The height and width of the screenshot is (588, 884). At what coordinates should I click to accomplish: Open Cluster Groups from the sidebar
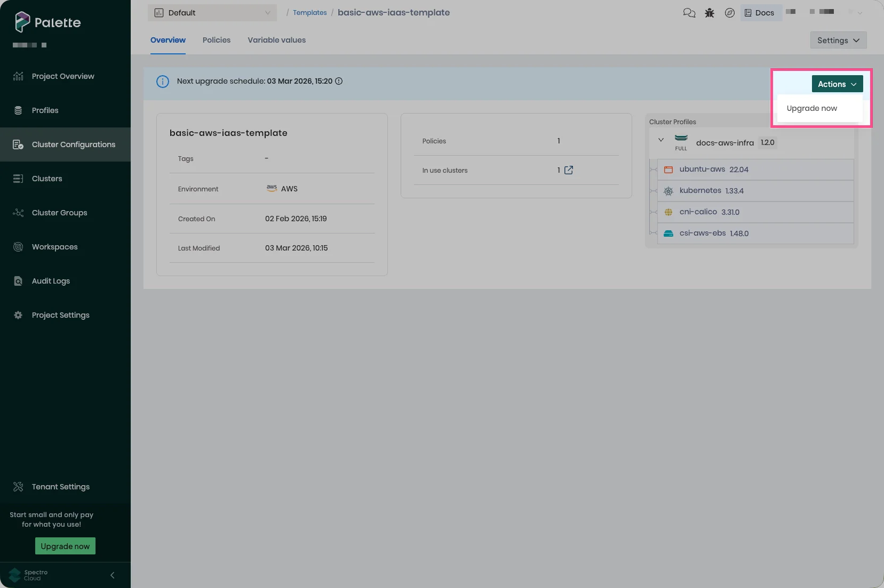[x=18, y=213]
